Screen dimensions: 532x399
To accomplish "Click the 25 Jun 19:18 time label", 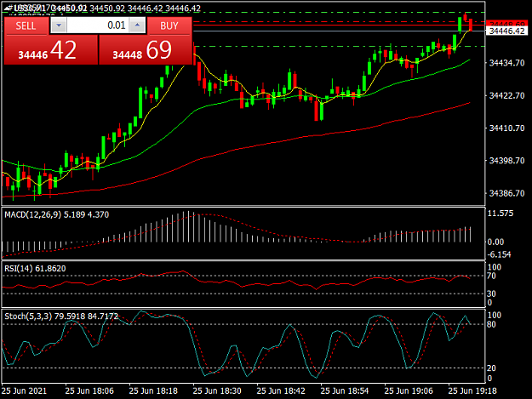I will 472,390.
